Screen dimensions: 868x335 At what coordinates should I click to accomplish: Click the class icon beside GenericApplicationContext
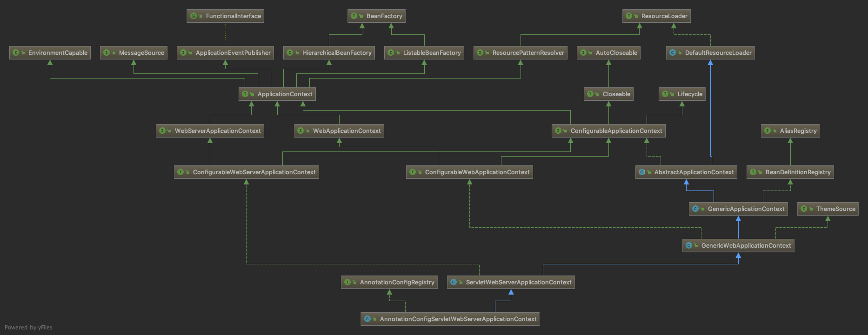click(x=695, y=209)
